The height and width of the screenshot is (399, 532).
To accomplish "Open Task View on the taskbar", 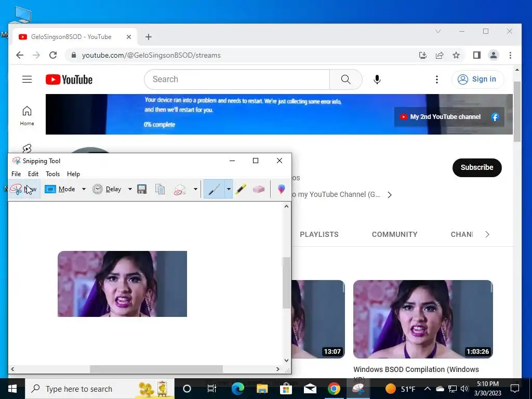I will (x=212, y=389).
